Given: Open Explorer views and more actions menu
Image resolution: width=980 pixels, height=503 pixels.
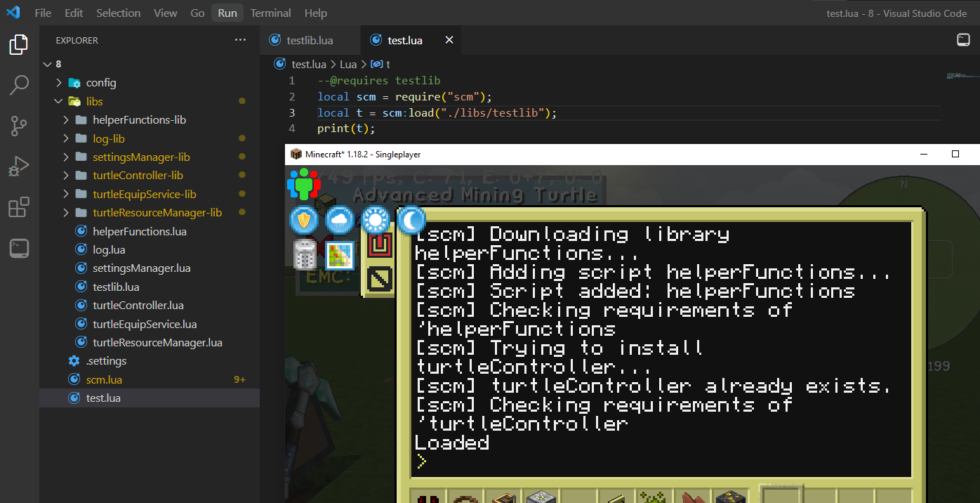Looking at the screenshot, I should pos(240,40).
